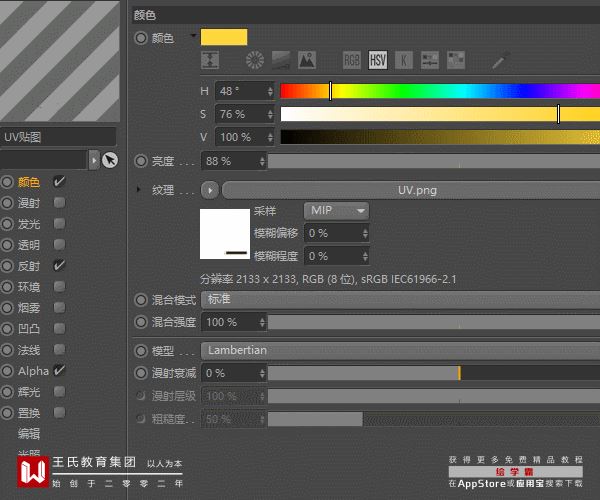Click the UV.png texture button
This screenshot has height=500, width=600.
[x=411, y=190]
